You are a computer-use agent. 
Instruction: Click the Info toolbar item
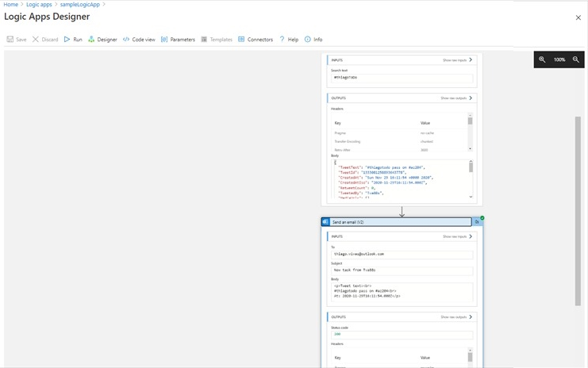coord(313,40)
